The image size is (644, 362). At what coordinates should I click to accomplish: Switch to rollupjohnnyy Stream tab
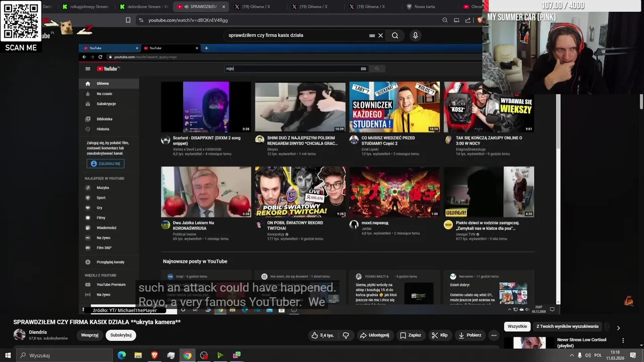(x=86, y=7)
